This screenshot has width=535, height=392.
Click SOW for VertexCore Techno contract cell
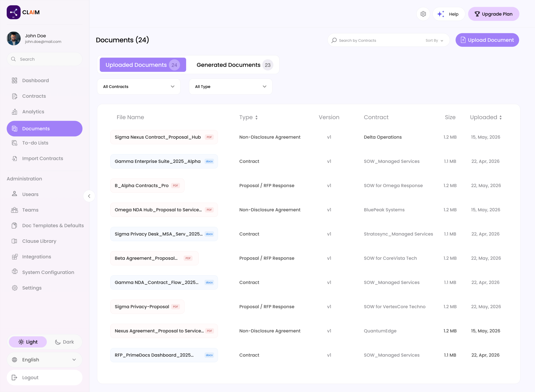[394, 307]
